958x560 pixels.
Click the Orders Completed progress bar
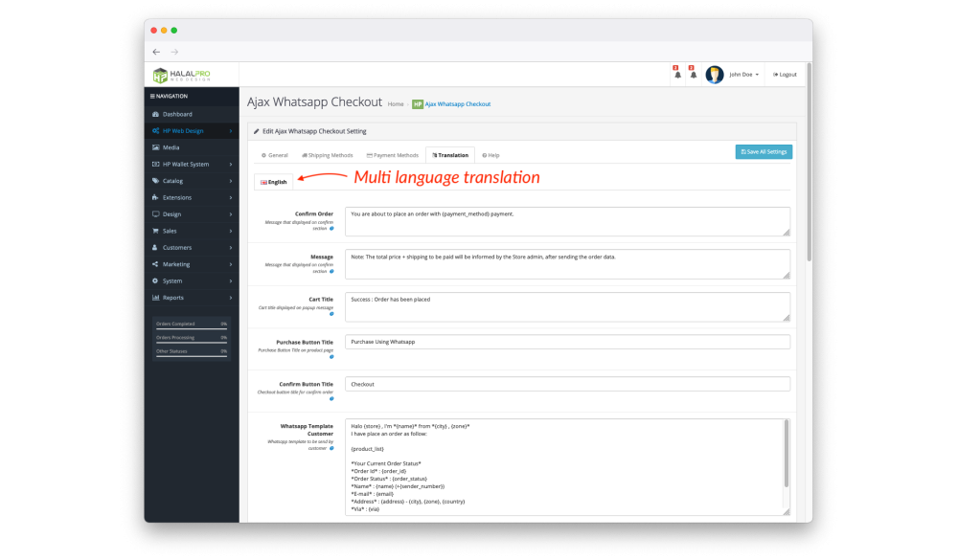coord(191,327)
